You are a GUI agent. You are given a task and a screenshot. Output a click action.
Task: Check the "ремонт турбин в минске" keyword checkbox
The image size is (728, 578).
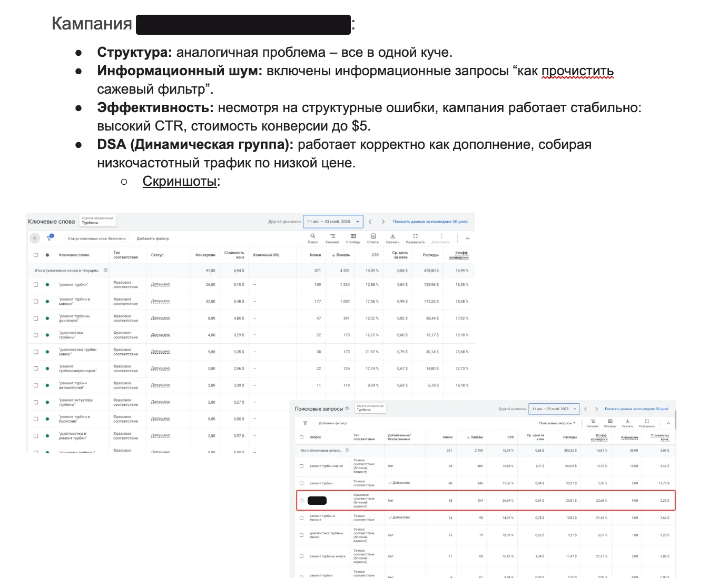click(x=36, y=301)
